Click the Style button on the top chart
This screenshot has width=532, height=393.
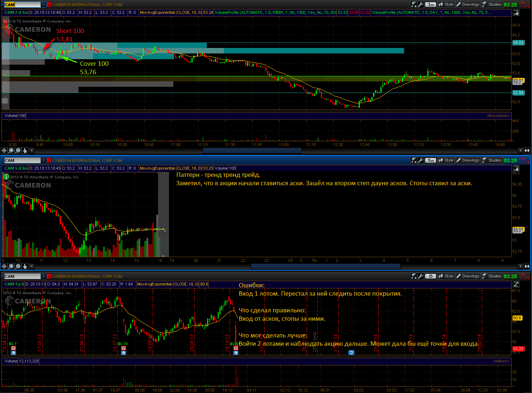point(446,5)
